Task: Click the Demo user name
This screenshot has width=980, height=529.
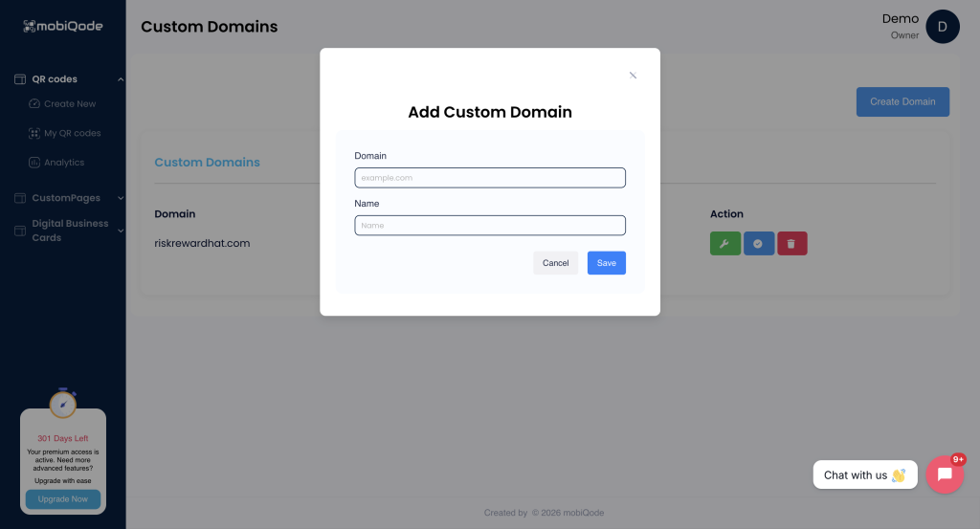Action: pyautogui.click(x=900, y=19)
